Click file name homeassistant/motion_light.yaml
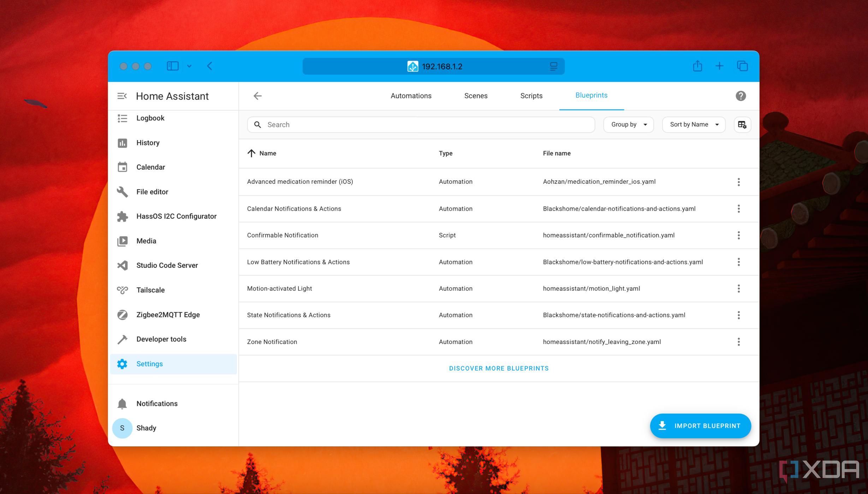Image resolution: width=868 pixels, height=494 pixels. pos(591,289)
